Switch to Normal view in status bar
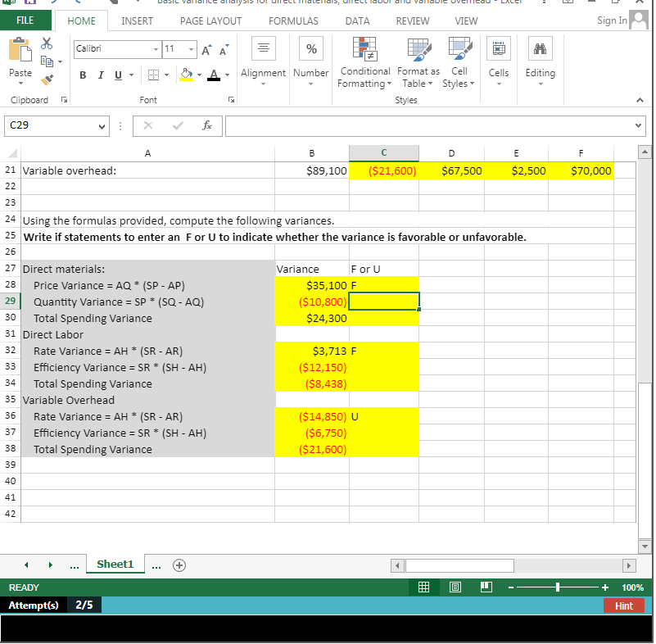Image resolution: width=656 pixels, height=644 pixels. pos(423,588)
